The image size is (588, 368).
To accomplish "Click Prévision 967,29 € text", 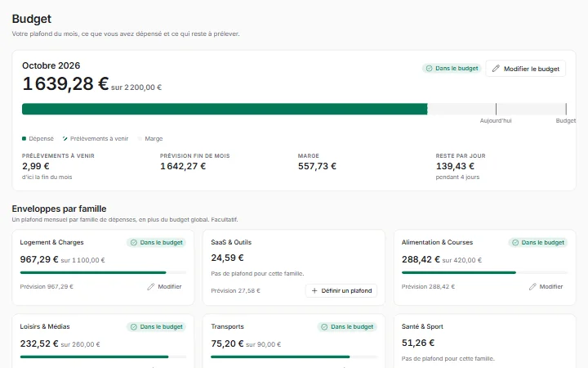I will click(47, 286).
